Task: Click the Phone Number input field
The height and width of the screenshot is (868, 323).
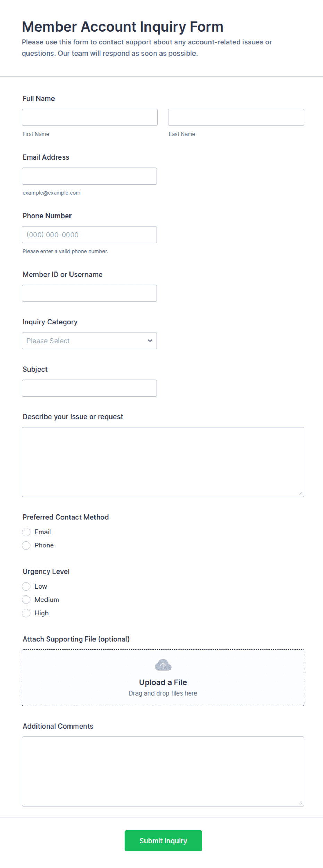Action: click(x=89, y=235)
